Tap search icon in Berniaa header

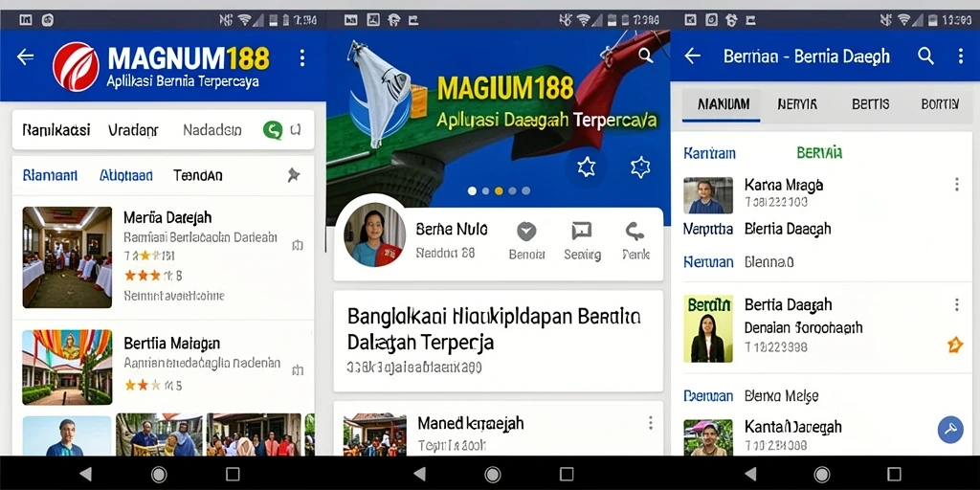coord(925,56)
